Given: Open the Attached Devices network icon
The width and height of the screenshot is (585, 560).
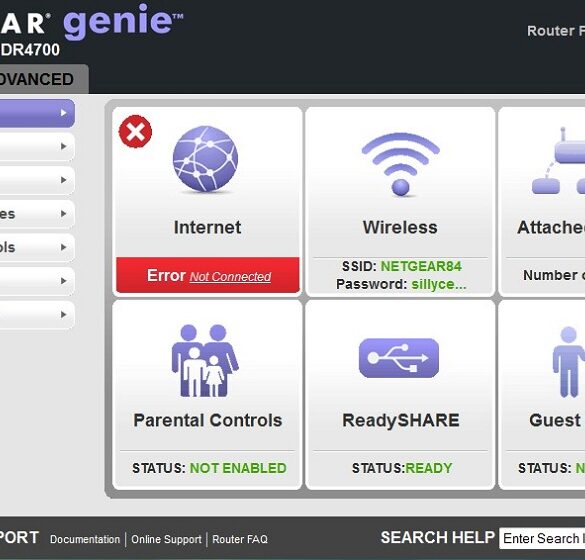Looking at the screenshot, I should point(559,161).
